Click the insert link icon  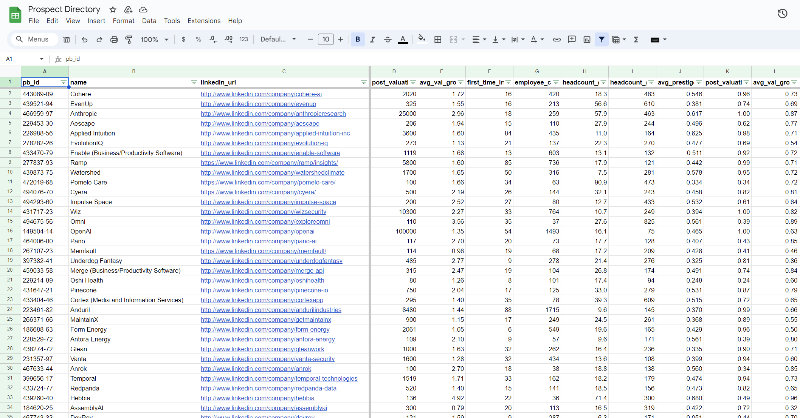click(x=557, y=39)
